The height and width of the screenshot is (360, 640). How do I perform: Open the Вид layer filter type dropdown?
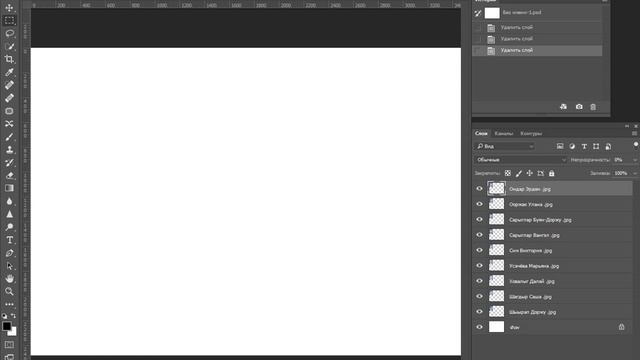click(505, 146)
